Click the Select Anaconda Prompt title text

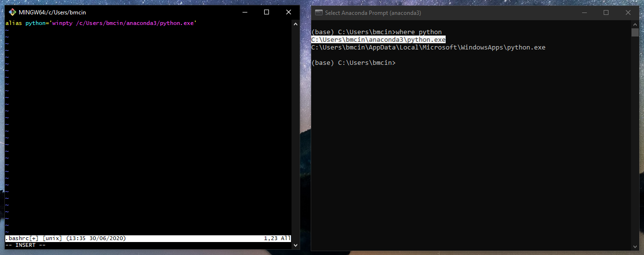point(373,13)
